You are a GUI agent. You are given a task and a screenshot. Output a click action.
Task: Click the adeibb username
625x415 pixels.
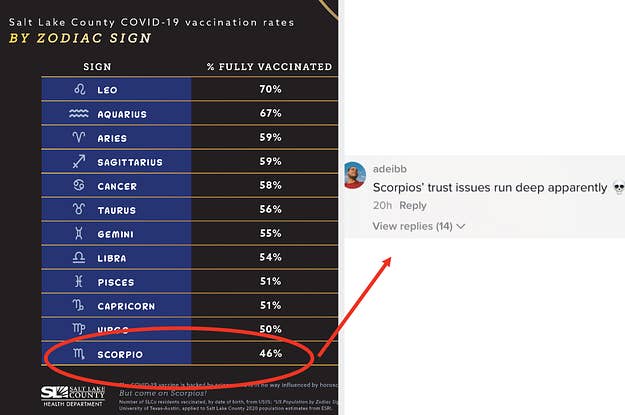point(389,169)
